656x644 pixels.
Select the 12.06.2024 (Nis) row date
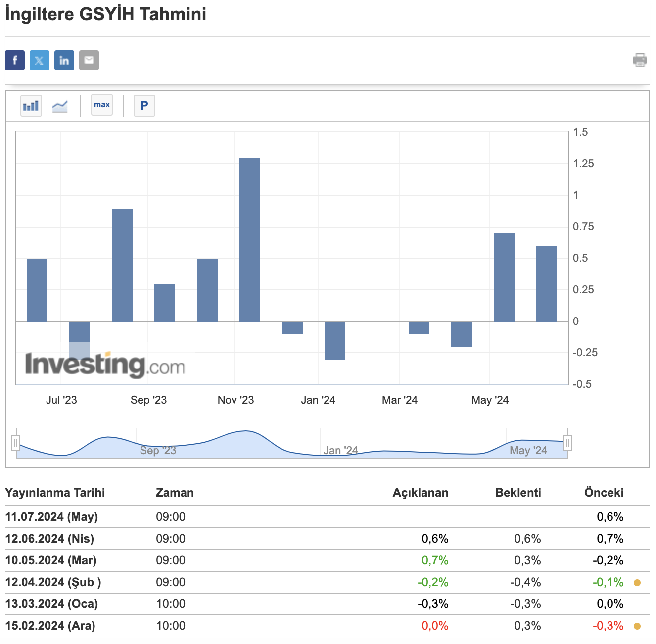(x=49, y=539)
